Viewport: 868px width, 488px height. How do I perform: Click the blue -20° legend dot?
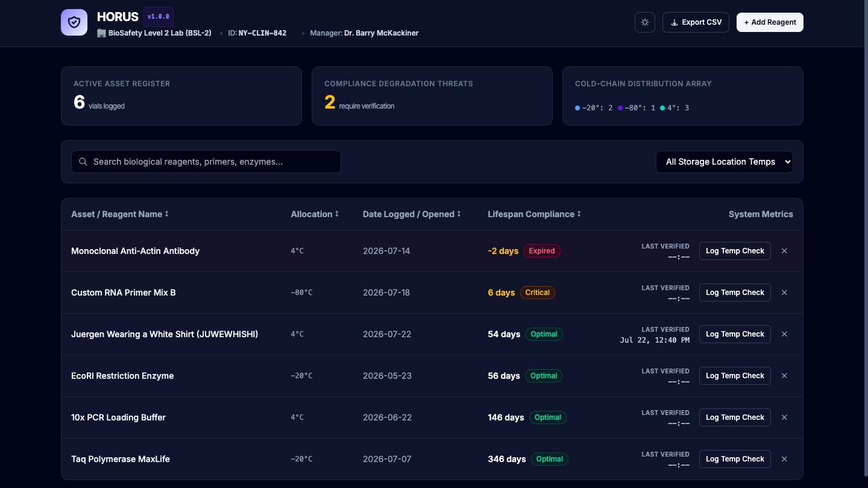coord(577,108)
